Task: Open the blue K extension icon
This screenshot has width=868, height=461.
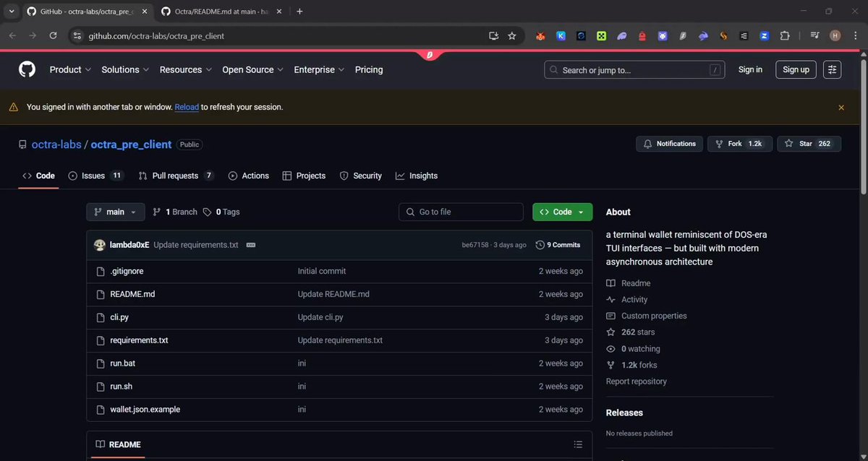Action: [561, 35]
